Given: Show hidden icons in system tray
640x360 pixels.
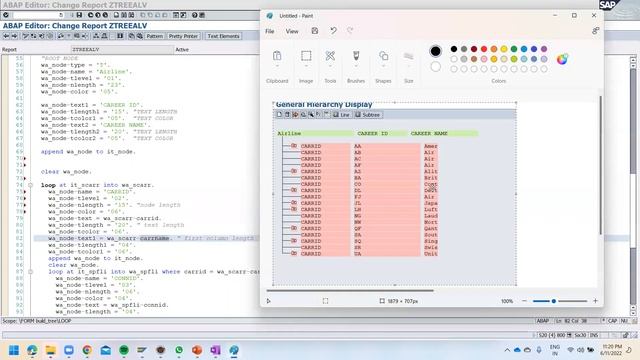Looking at the screenshot, I should coord(507,350).
